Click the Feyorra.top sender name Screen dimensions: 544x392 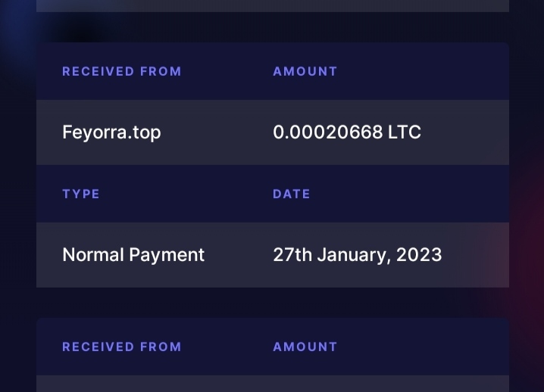pyautogui.click(x=111, y=132)
